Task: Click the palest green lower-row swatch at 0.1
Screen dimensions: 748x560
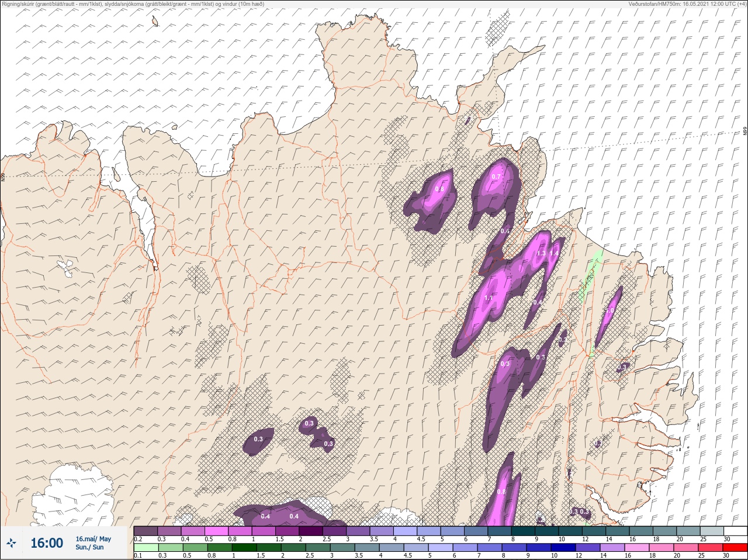Action: tap(146, 548)
